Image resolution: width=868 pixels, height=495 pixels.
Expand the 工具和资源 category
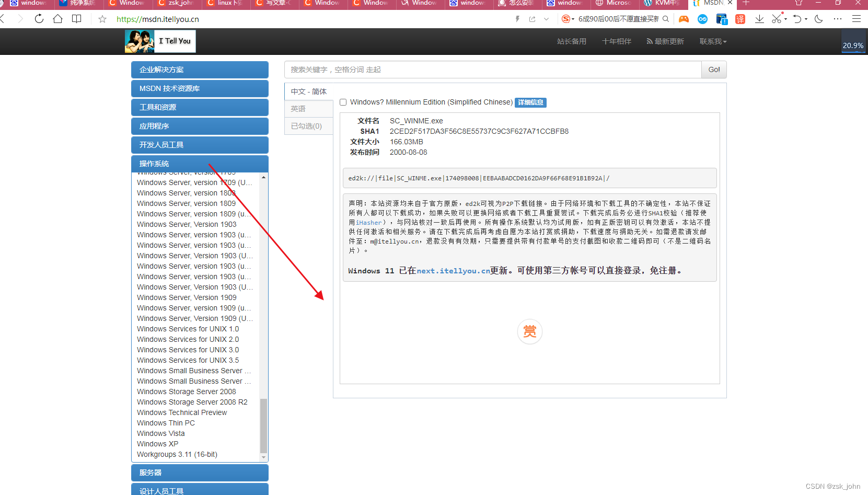(200, 107)
